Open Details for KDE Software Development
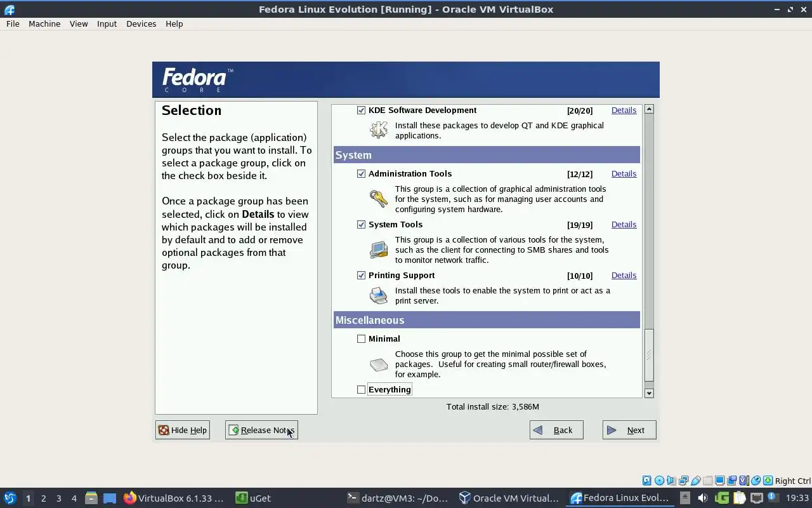This screenshot has width=812, height=508. pyautogui.click(x=624, y=110)
